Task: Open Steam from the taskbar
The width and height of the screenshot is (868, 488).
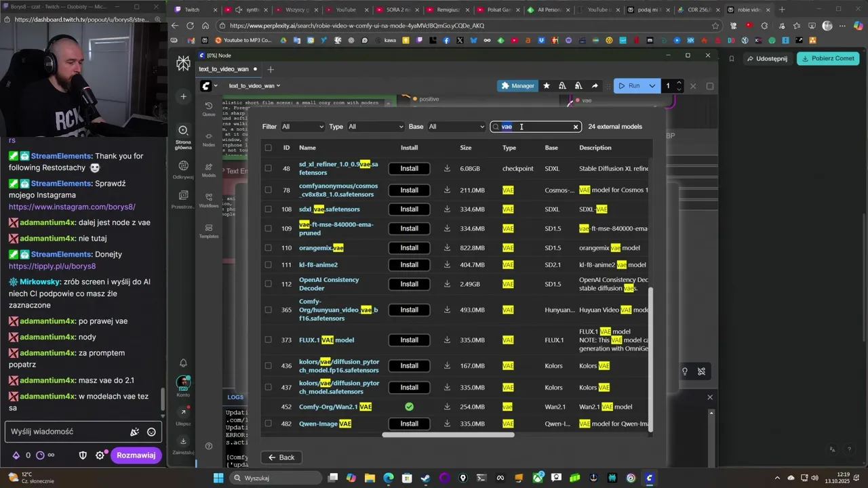Action: (x=425, y=478)
